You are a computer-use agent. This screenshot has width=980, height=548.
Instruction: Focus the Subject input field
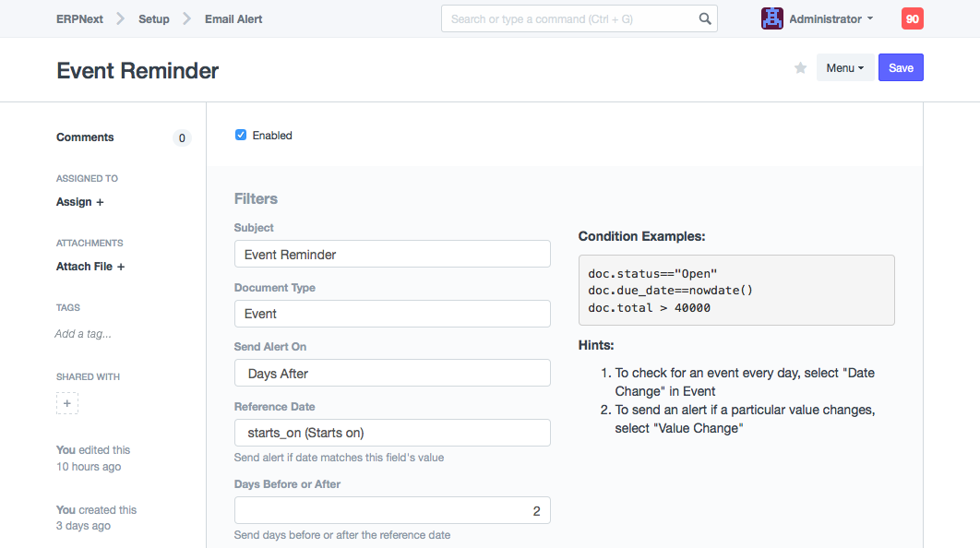pos(392,255)
